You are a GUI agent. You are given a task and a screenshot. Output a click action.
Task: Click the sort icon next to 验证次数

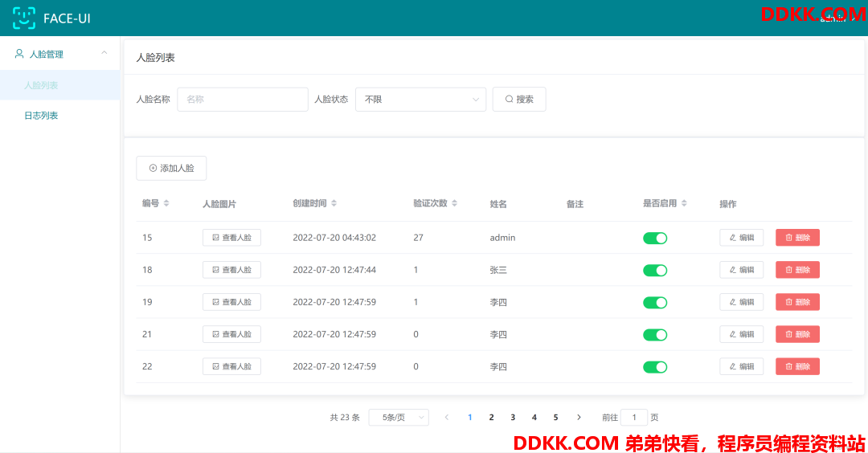[455, 204]
